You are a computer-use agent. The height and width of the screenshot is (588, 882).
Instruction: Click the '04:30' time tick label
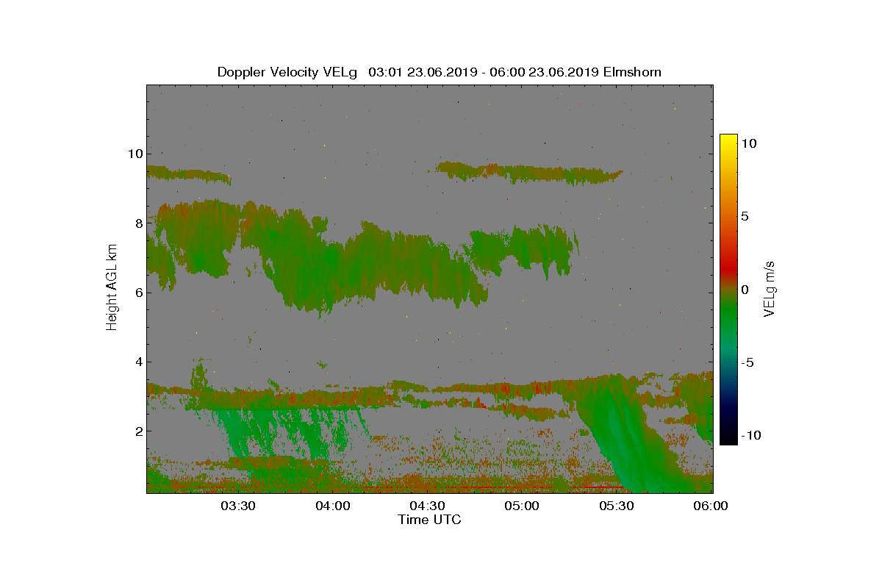pyautogui.click(x=427, y=506)
